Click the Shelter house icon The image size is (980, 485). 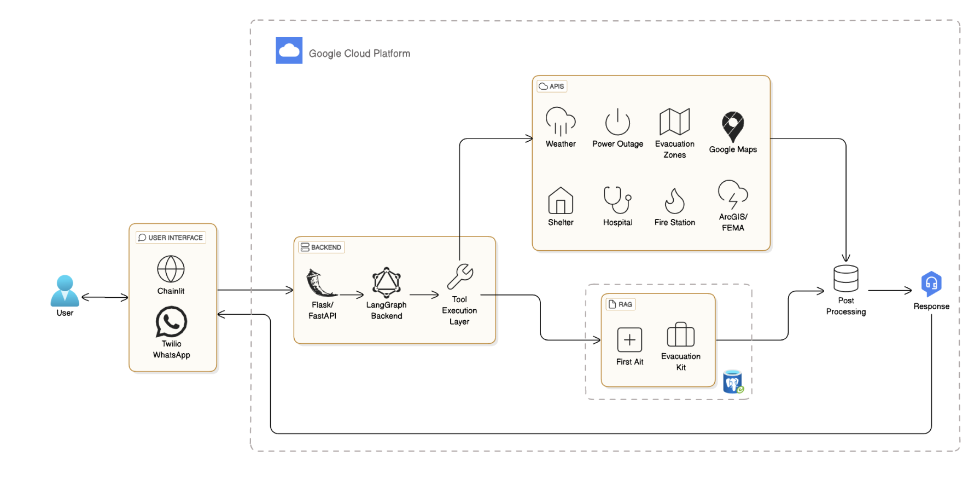(561, 200)
